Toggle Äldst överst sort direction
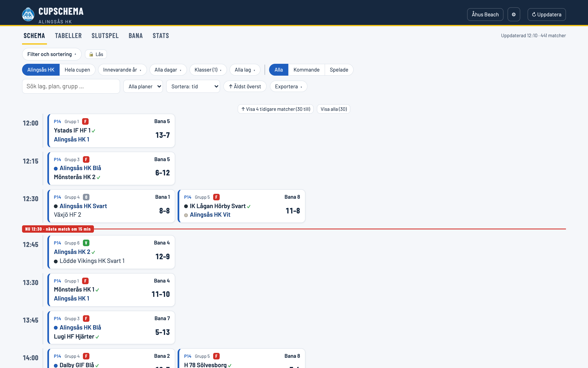The height and width of the screenshot is (368, 588). tap(245, 86)
